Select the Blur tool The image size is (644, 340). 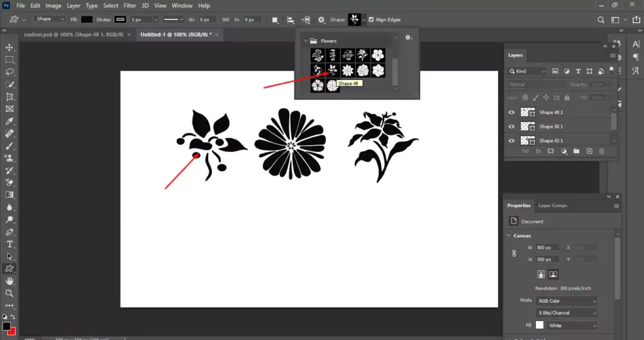coord(9,207)
